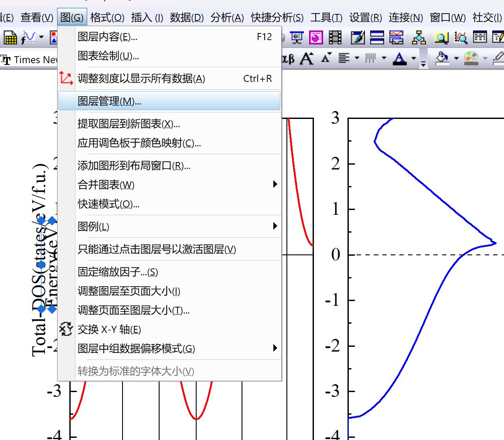
Task: Open the 工具(T) menu
Action: tap(326, 17)
